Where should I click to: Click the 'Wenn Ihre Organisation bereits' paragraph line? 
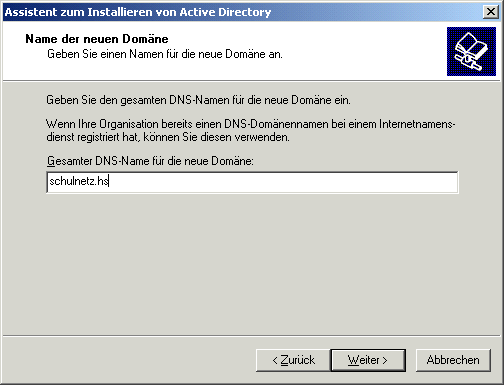[x=251, y=124]
